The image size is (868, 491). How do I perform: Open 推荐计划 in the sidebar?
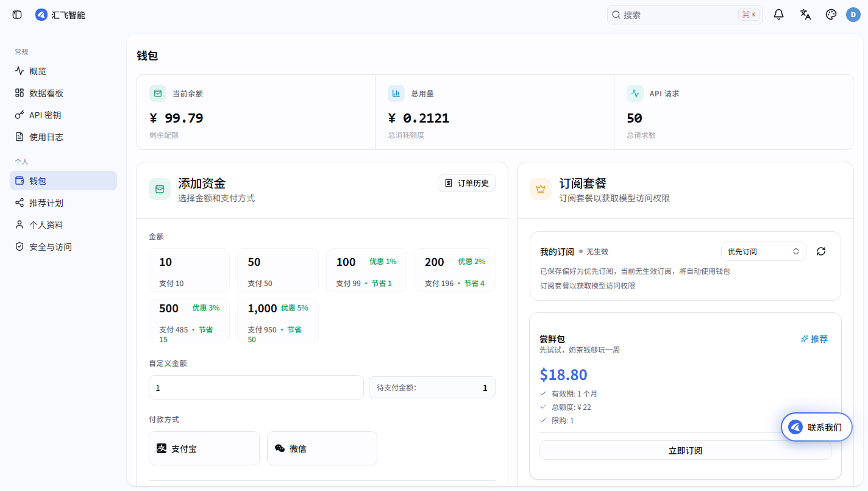click(63, 202)
